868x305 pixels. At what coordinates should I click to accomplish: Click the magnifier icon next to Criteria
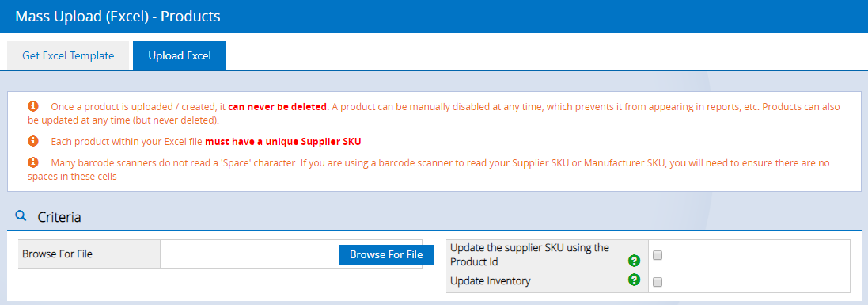(21, 215)
